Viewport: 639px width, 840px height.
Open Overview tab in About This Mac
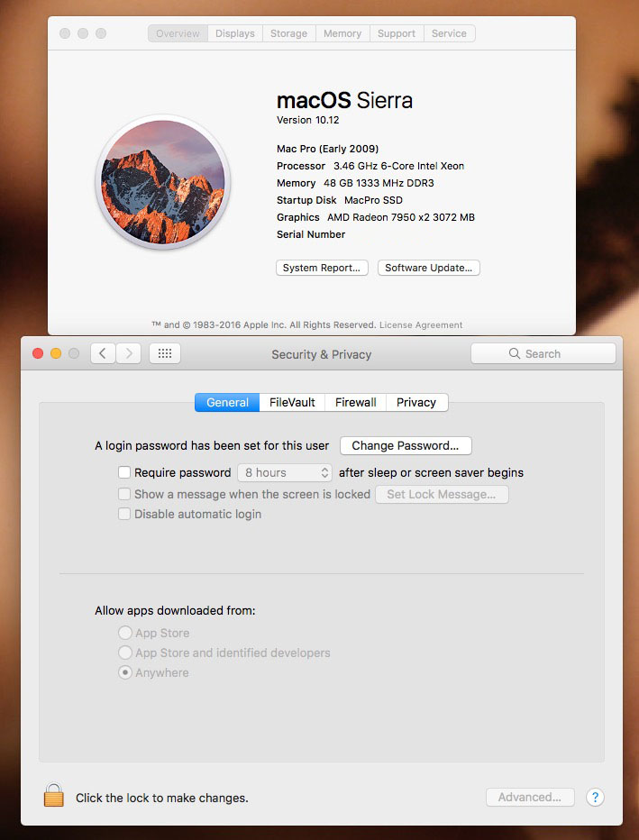pyautogui.click(x=178, y=33)
